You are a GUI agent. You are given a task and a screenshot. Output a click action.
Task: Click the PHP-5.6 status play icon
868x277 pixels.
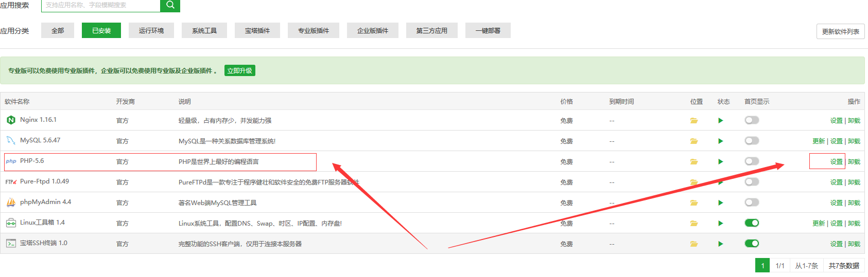(x=721, y=161)
